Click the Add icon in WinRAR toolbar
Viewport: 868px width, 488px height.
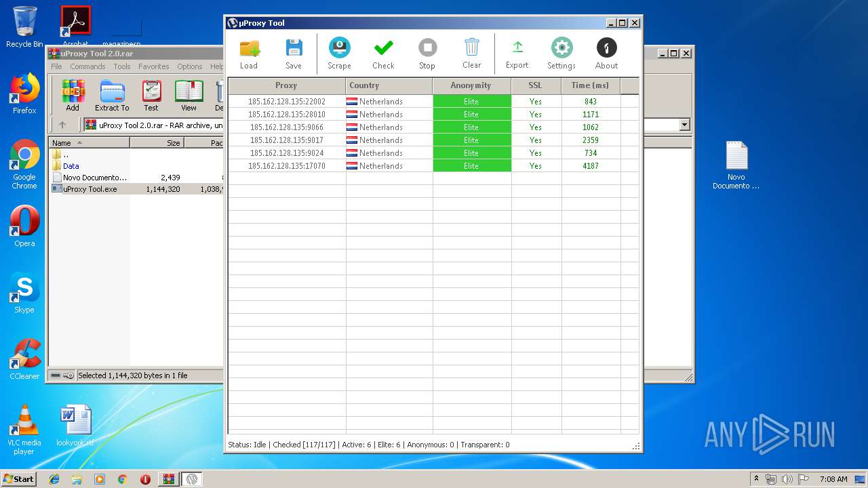coord(73,96)
